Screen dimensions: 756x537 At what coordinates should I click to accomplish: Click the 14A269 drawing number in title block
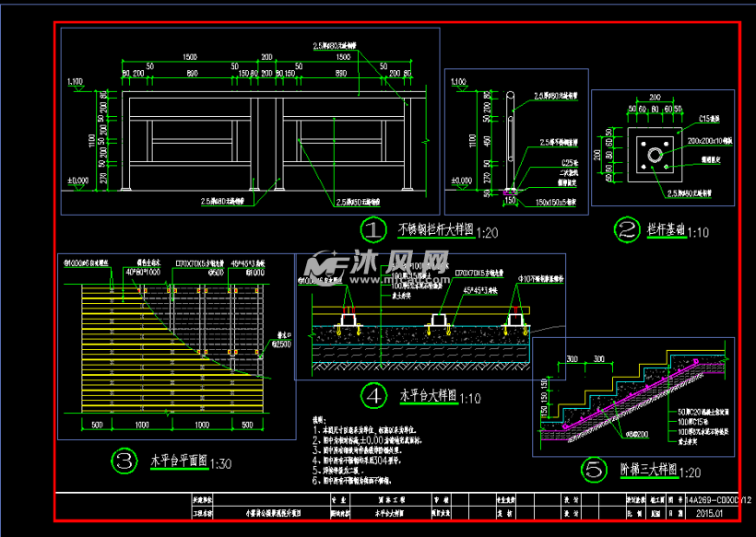coord(718,500)
